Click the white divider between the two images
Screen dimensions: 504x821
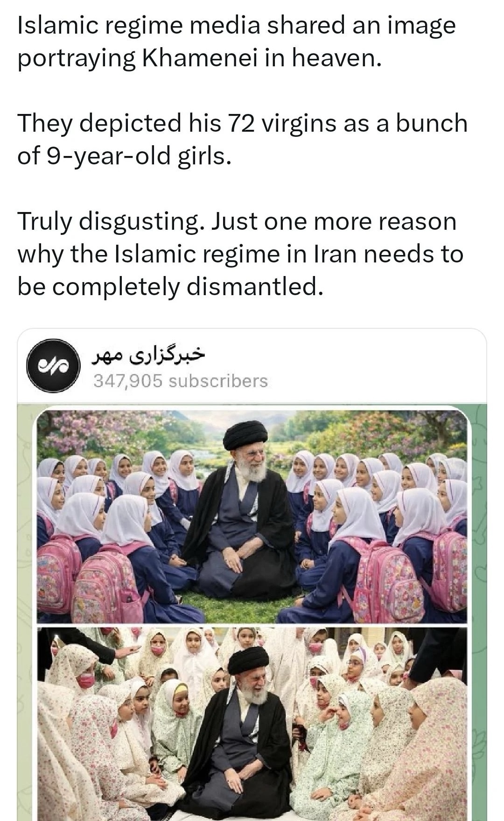tap(252, 625)
